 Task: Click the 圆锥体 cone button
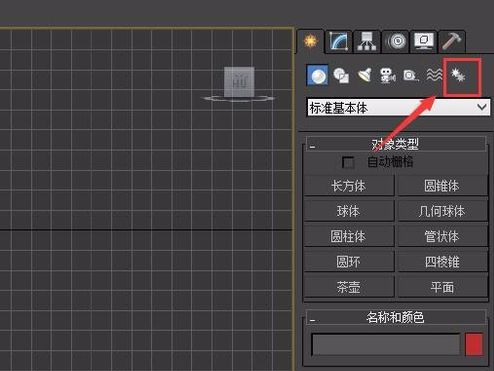(442, 186)
